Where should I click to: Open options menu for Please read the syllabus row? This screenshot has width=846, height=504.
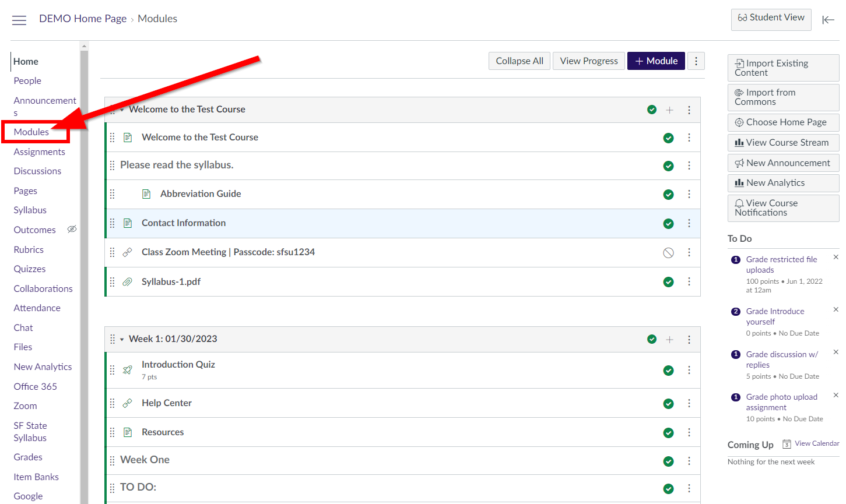coord(689,165)
